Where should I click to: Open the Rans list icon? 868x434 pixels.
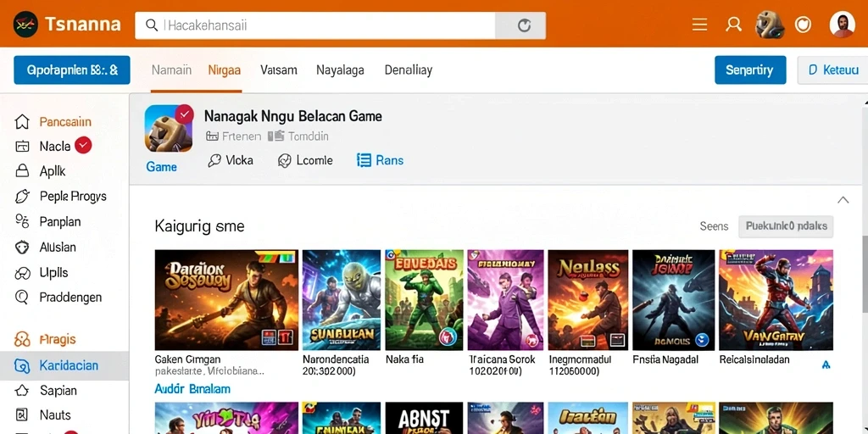click(364, 160)
